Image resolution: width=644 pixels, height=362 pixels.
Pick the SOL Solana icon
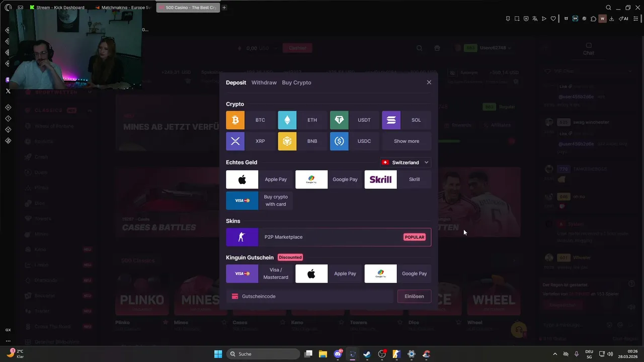(x=391, y=120)
